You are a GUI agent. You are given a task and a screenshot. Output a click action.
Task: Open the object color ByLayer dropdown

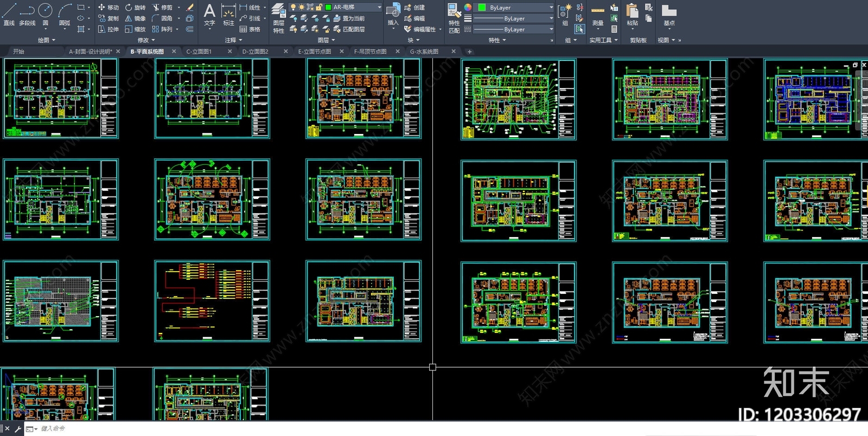click(x=514, y=8)
